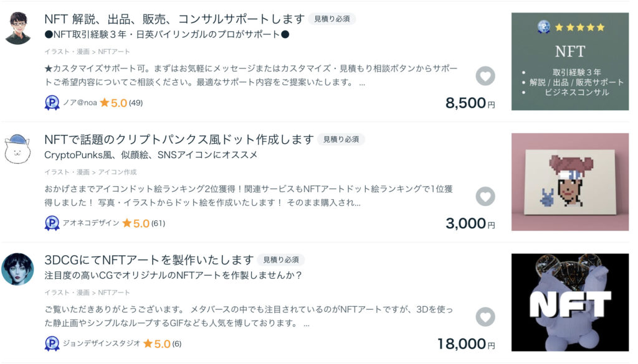
Task: Click the ジョンデザインスタジオ profile avatar
Action: (17, 269)
